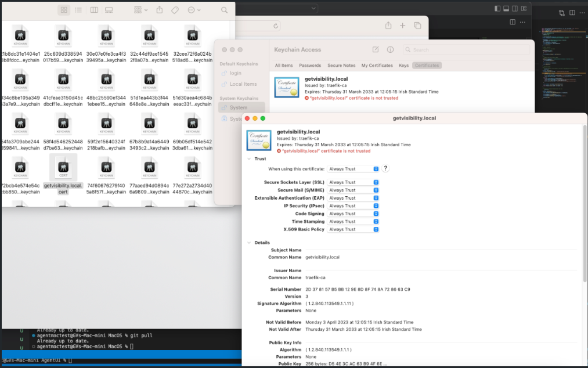
Task: Click Keychain Access info icon
Action: pos(391,49)
